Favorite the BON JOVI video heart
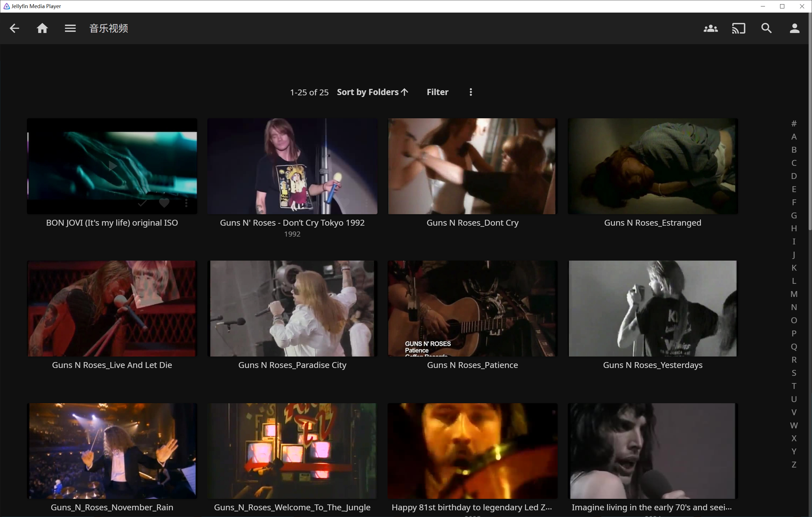 164,203
